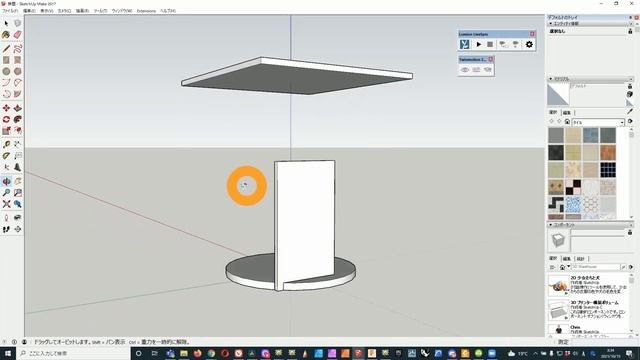
Task: Click the taskbar search box
Action: coord(73,353)
